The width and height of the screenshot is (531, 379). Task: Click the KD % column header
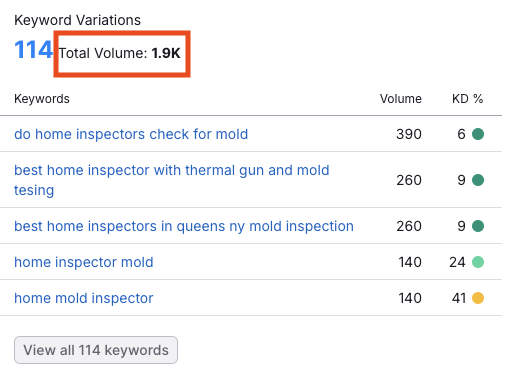[467, 99]
